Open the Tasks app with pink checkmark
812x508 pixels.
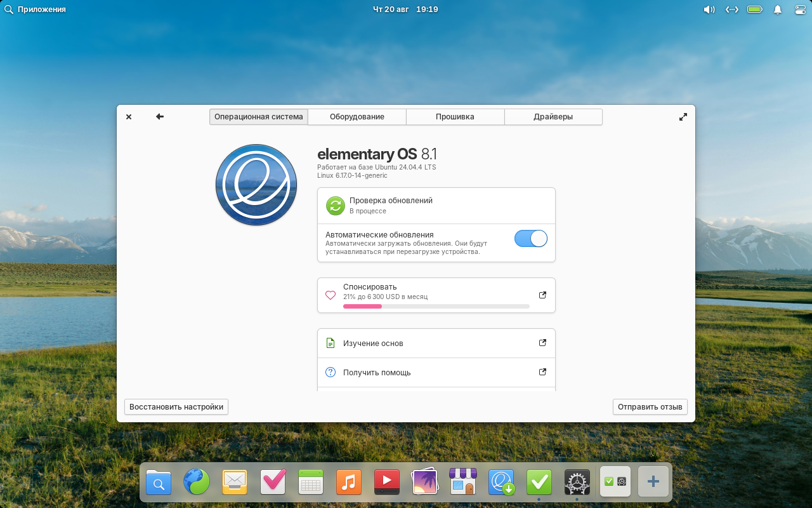273,482
